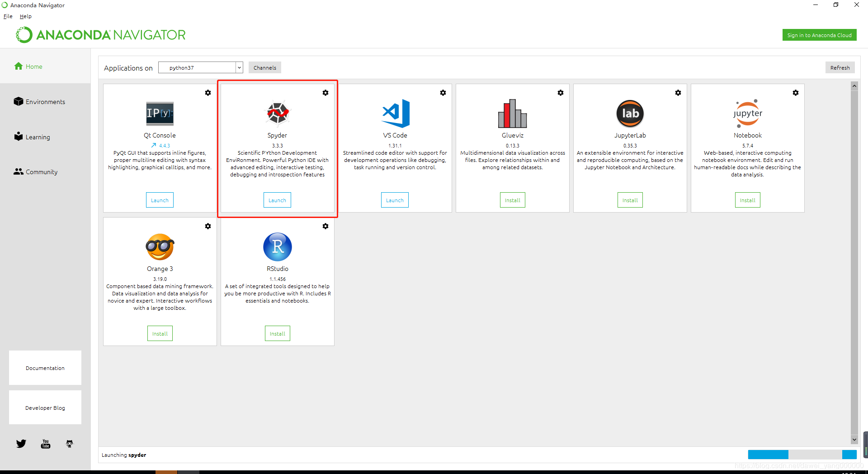Open Jupyter Notebook settings gear
The image size is (868, 474).
[796, 93]
